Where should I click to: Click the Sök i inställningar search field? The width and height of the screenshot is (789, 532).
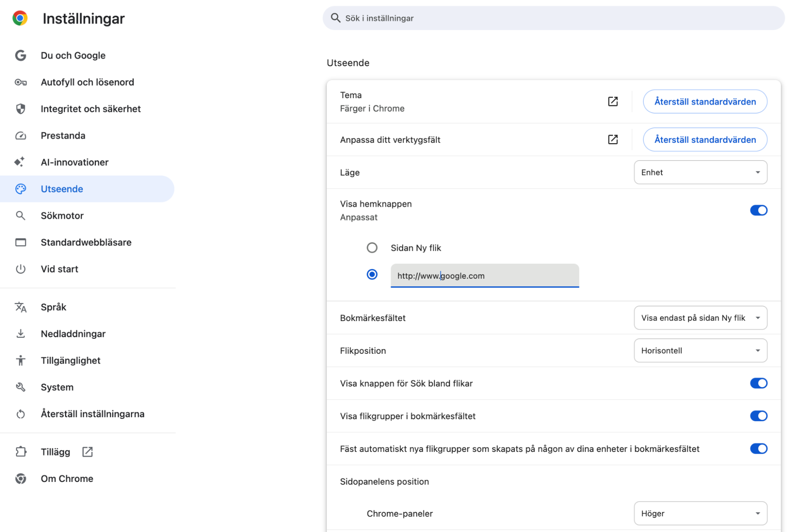point(553,18)
